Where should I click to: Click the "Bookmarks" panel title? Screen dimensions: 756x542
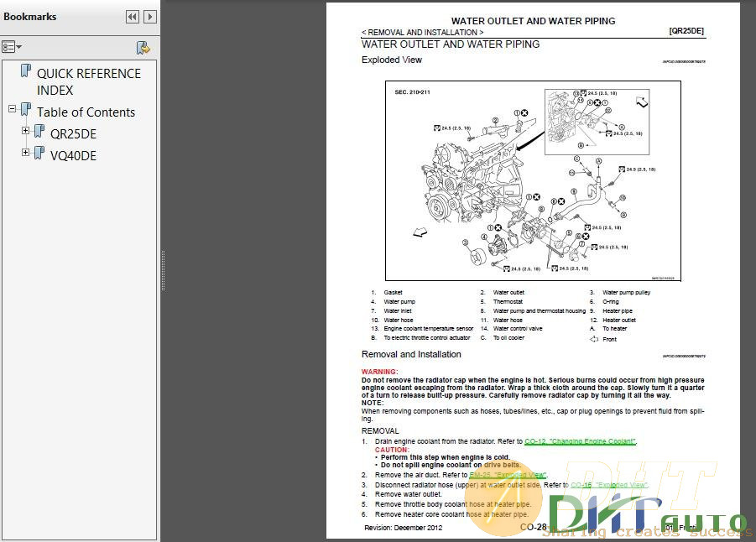pyautogui.click(x=30, y=17)
